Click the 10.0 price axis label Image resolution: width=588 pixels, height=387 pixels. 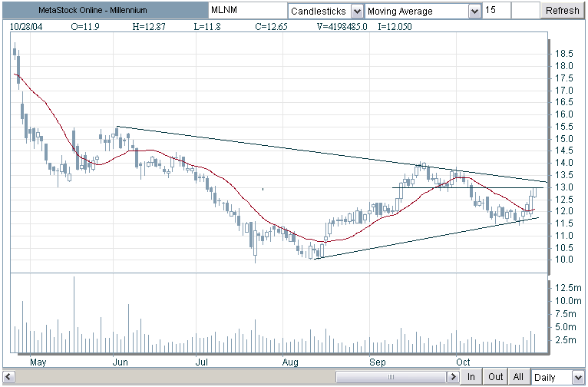pos(564,260)
